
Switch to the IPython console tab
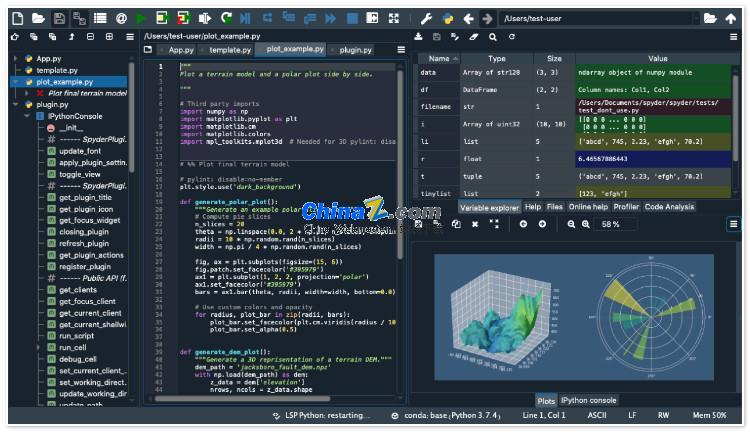click(x=588, y=400)
